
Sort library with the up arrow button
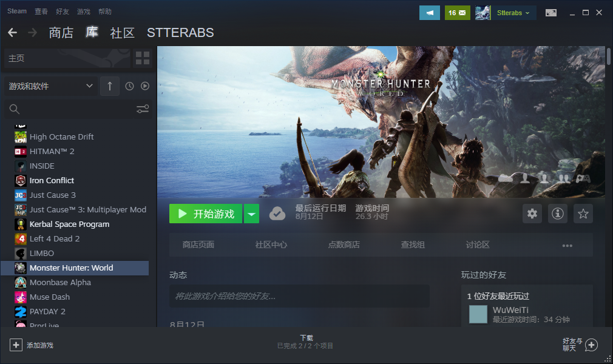(110, 86)
